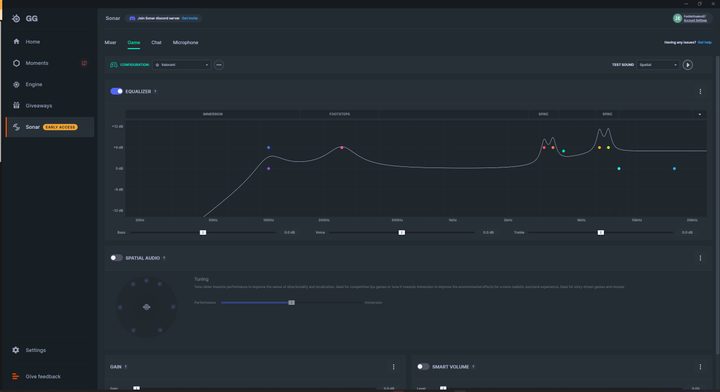720x392 pixels.
Task: Click the Sonar Discord Get invite link
Action: point(190,18)
